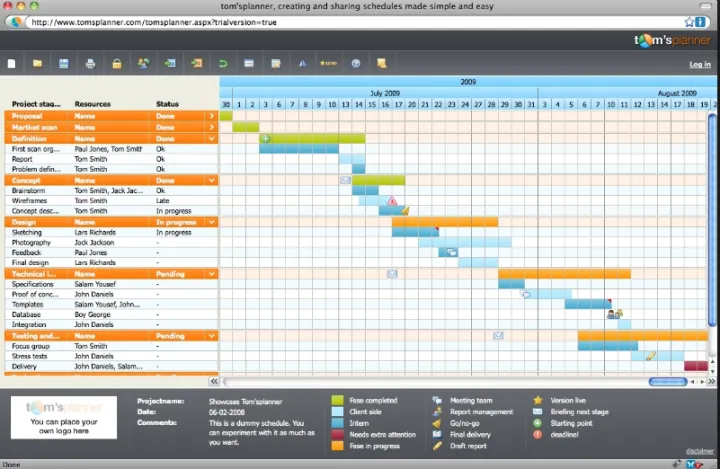Viewport: 720px width, 469px height.
Task: Collapse the Technical group chevron
Action: [x=211, y=273]
